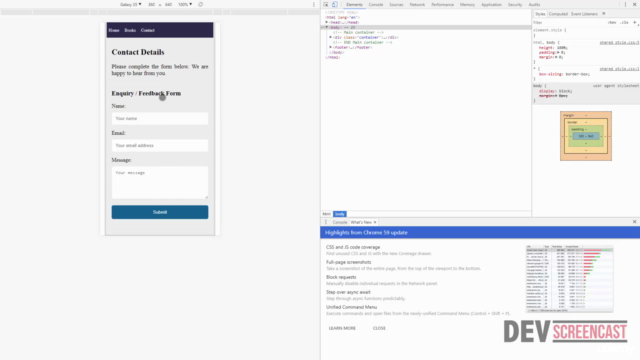Viewport: 640px width, 360px height.
Task: Click the CLOSE button in What's New
Action: tap(379, 328)
